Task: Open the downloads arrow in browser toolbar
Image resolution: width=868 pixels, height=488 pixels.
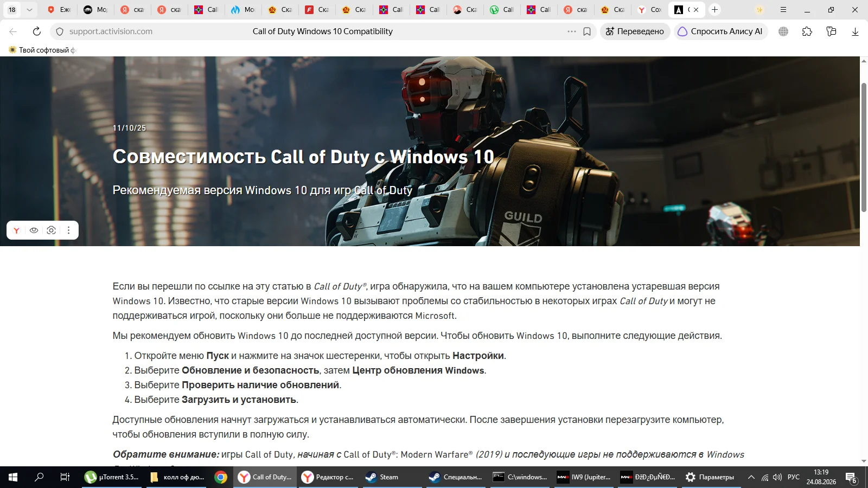Action: [855, 31]
